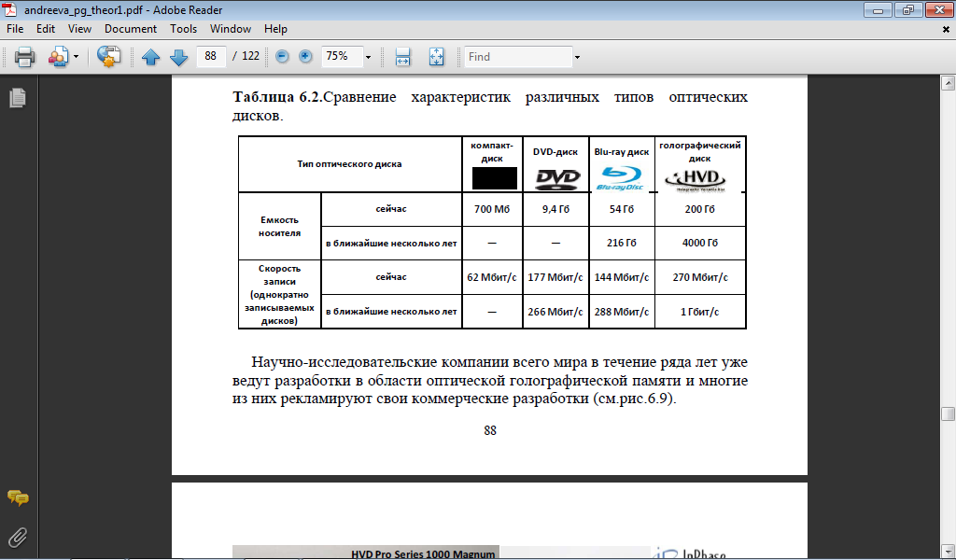Zoom out with the minus button
The width and height of the screenshot is (956, 560).
tap(282, 57)
